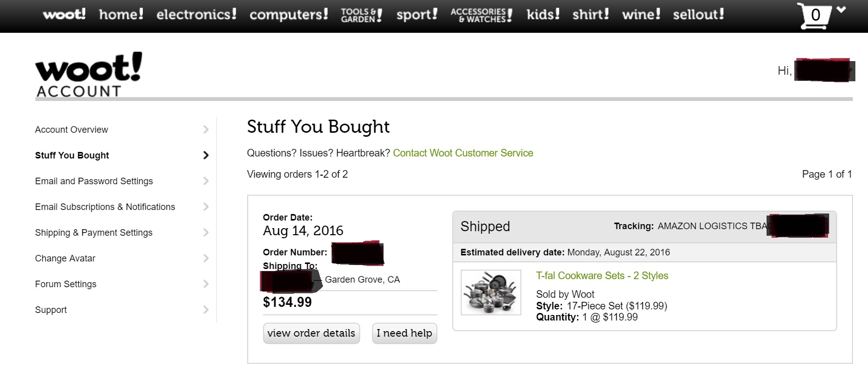Open Forum Settings in the sidebar
This screenshot has width=868, height=373.
click(x=66, y=284)
